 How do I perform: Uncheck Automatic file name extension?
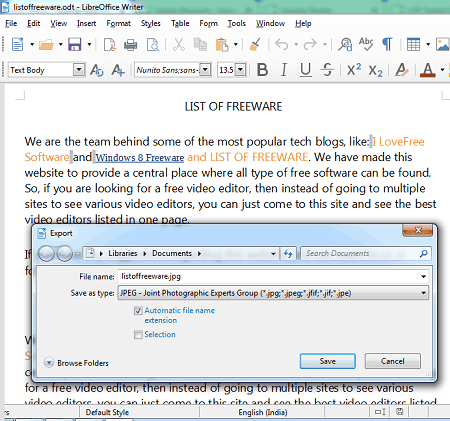pyautogui.click(x=138, y=311)
